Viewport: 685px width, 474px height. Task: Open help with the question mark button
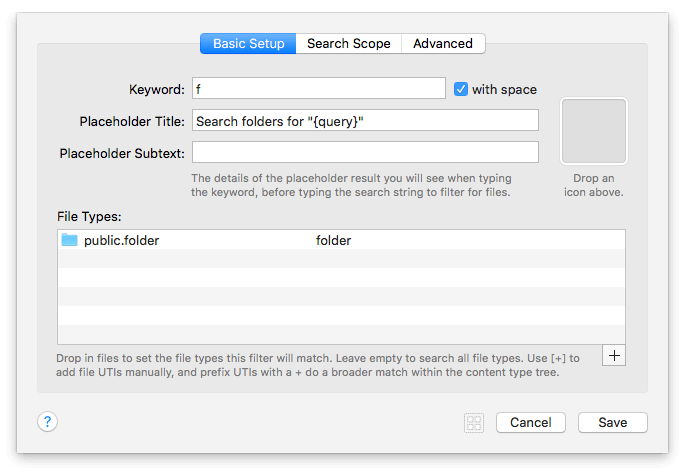tap(47, 422)
